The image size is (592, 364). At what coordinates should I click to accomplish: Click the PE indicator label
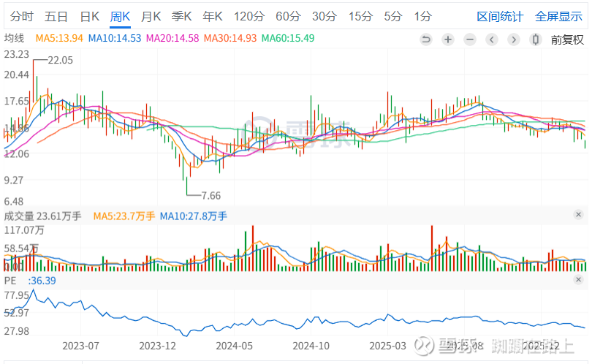tap(10, 280)
